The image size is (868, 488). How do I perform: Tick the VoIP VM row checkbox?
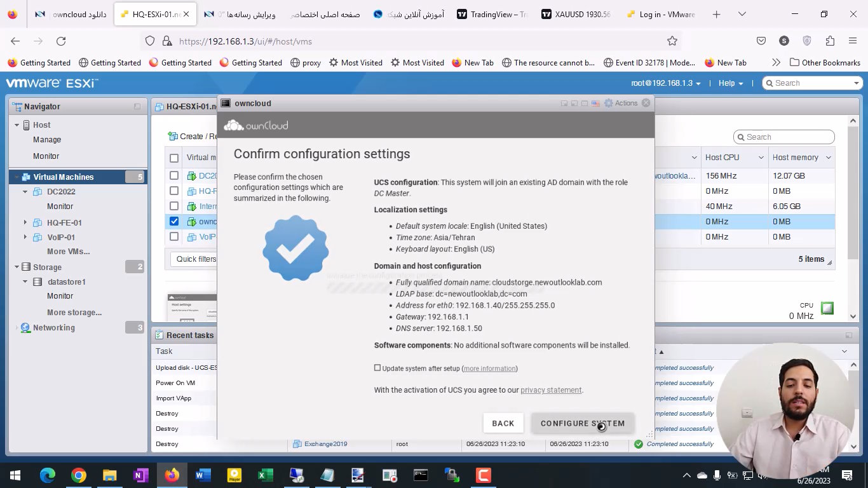tap(174, 236)
